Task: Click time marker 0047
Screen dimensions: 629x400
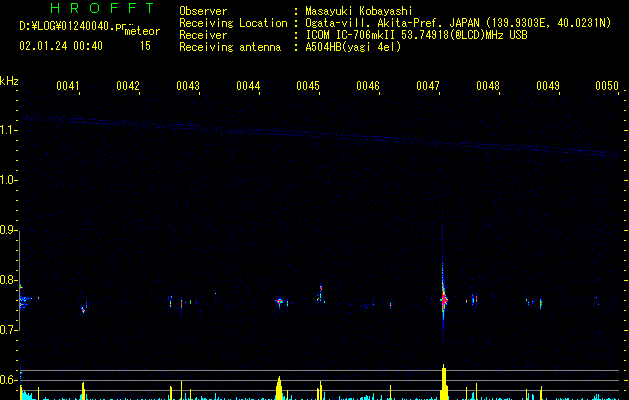Action: pyautogui.click(x=428, y=85)
